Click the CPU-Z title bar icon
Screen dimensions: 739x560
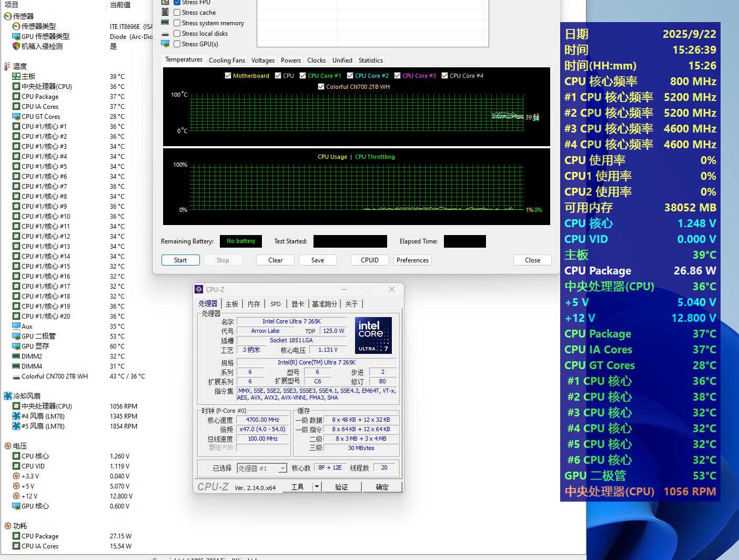click(x=199, y=289)
